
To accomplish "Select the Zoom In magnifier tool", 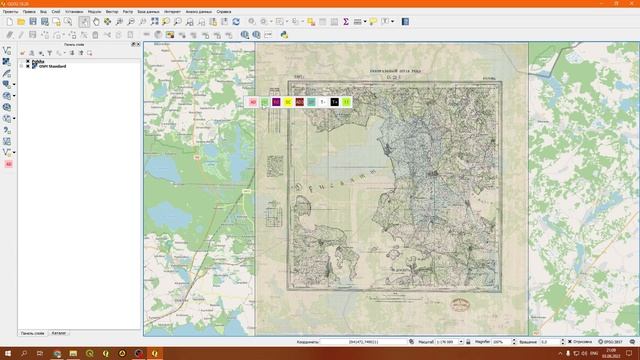I will (x=119, y=22).
